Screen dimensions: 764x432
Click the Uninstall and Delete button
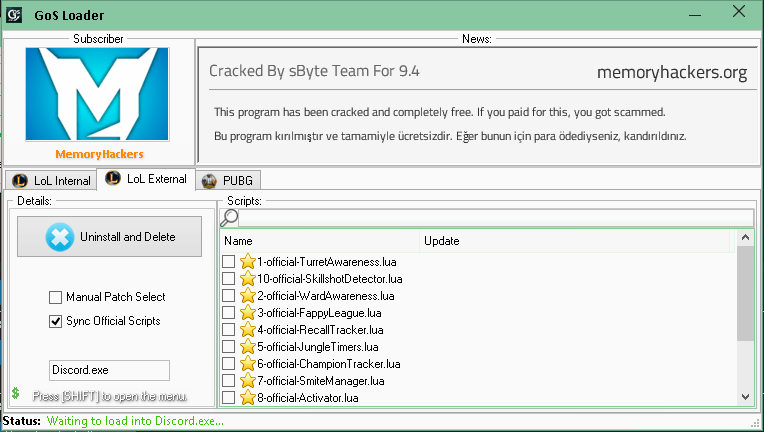pyautogui.click(x=110, y=237)
